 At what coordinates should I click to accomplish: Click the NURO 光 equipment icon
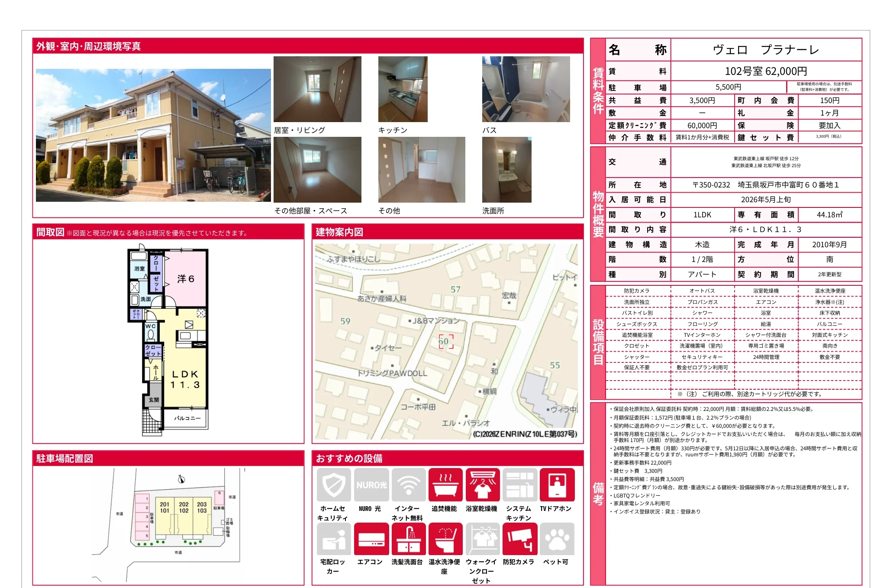coord(371,485)
